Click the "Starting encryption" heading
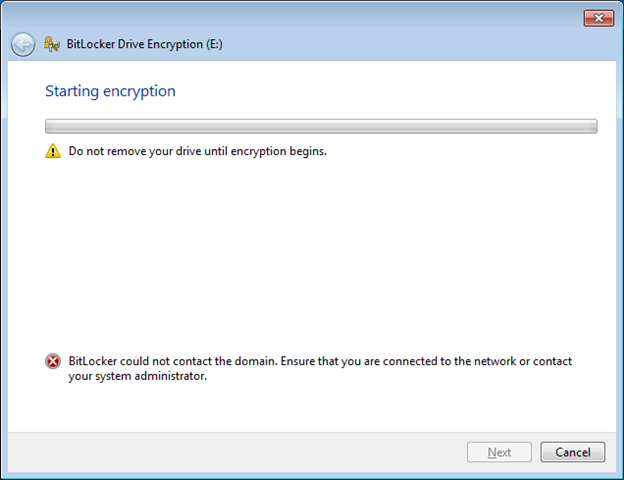 (x=110, y=91)
